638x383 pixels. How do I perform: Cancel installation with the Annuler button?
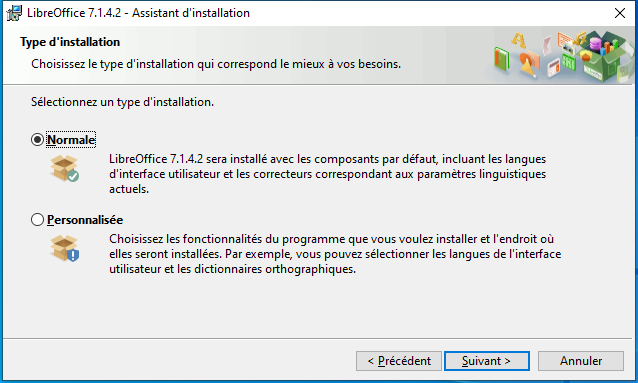pos(581,361)
